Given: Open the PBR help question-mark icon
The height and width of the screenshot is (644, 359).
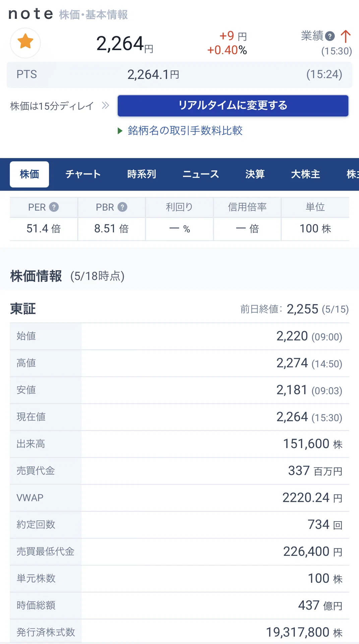Looking at the screenshot, I should click(x=122, y=207).
